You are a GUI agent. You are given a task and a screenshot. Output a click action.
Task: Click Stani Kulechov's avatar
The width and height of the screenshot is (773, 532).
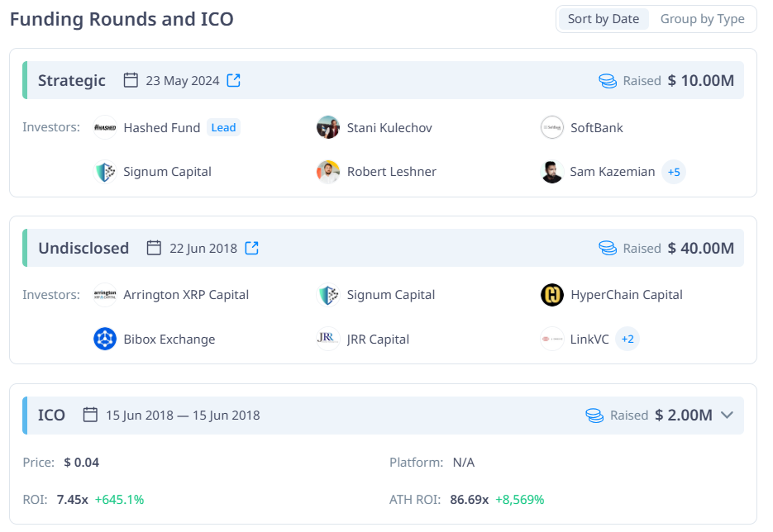tap(328, 127)
